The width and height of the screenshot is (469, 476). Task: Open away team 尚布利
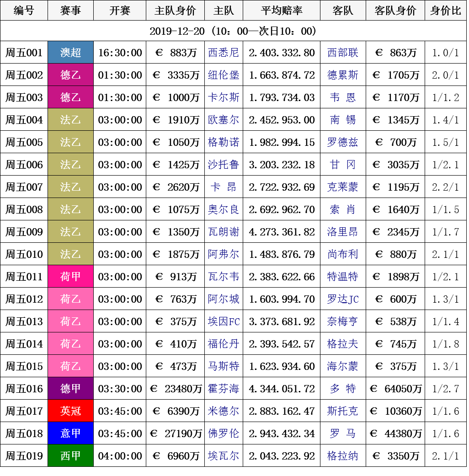(x=343, y=254)
